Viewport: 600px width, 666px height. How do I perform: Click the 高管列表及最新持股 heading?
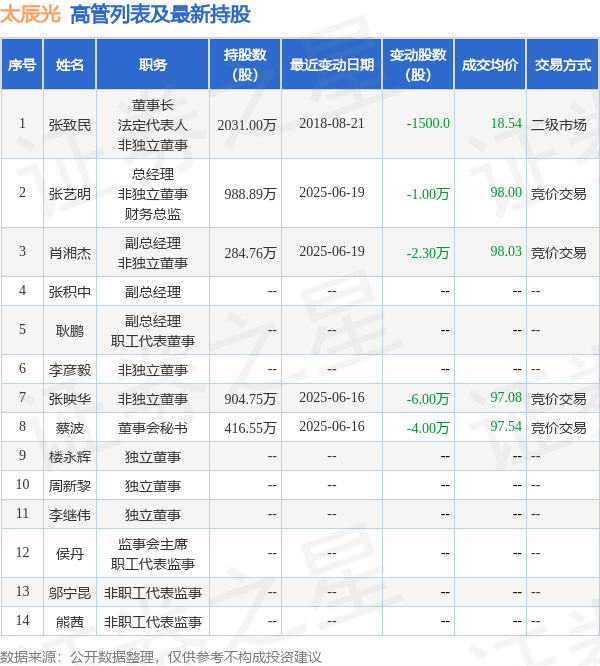[160, 14]
